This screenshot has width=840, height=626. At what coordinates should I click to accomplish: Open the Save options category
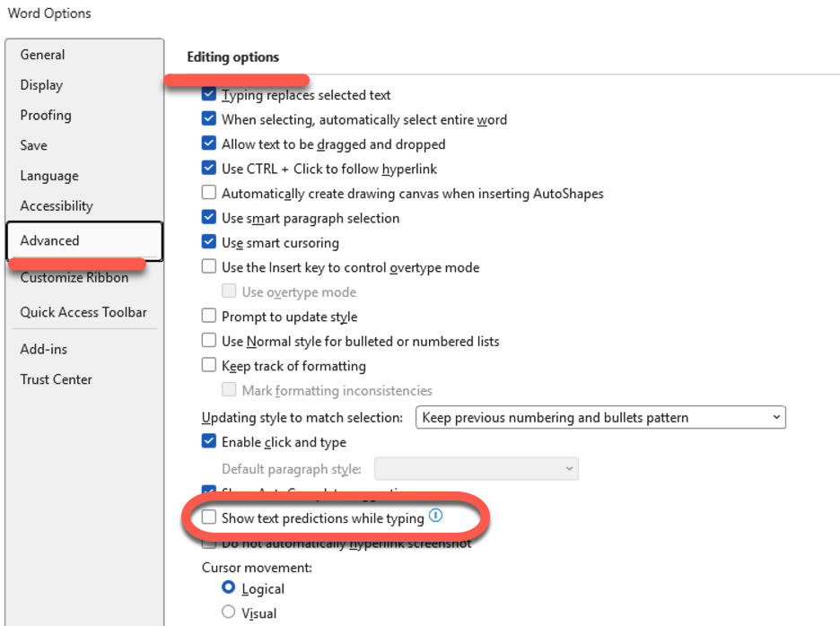tap(34, 145)
